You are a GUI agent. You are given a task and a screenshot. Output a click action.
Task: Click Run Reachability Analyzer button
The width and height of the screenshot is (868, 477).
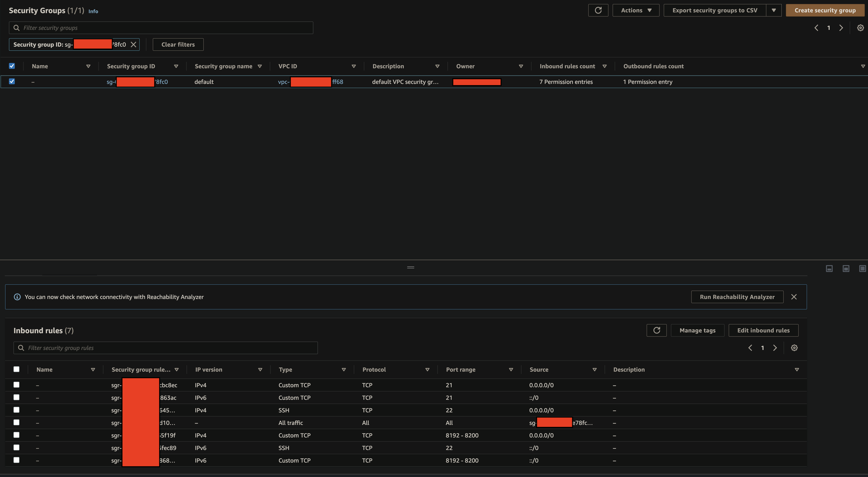737,297
